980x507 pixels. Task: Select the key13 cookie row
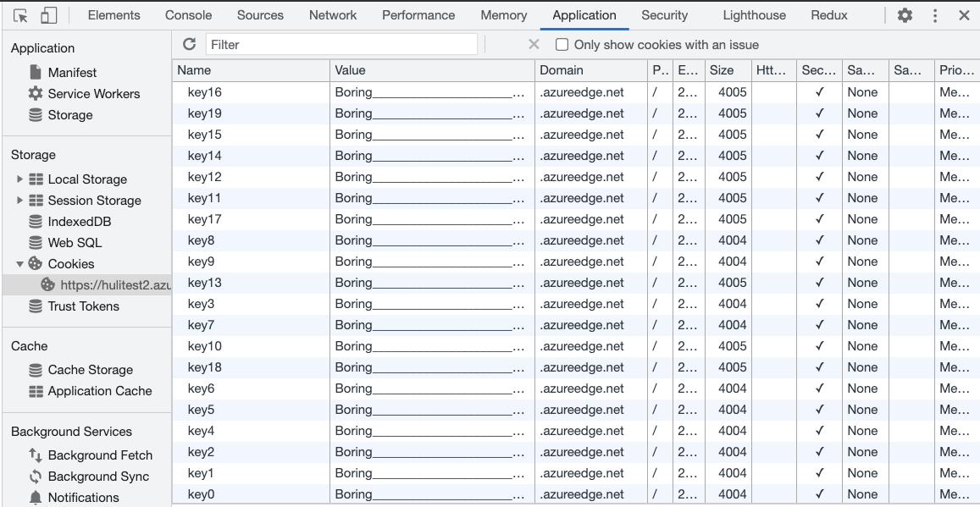pos(576,283)
